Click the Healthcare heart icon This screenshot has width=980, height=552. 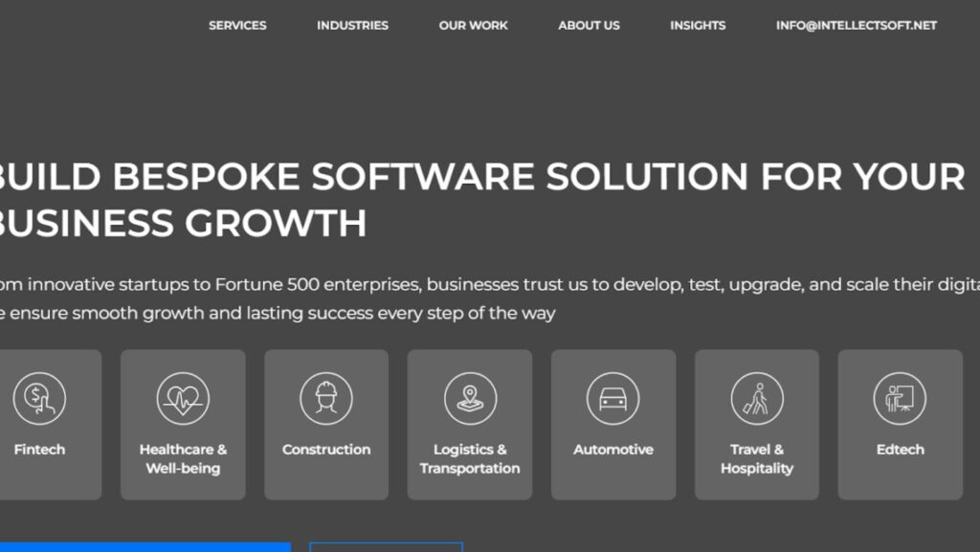[183, 397]
